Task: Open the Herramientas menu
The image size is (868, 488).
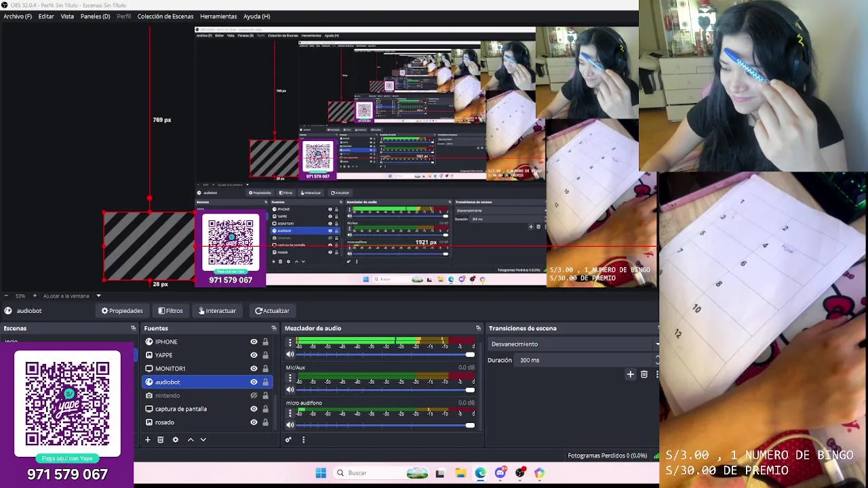Action: pyautogui.click(x=218, y=16)
